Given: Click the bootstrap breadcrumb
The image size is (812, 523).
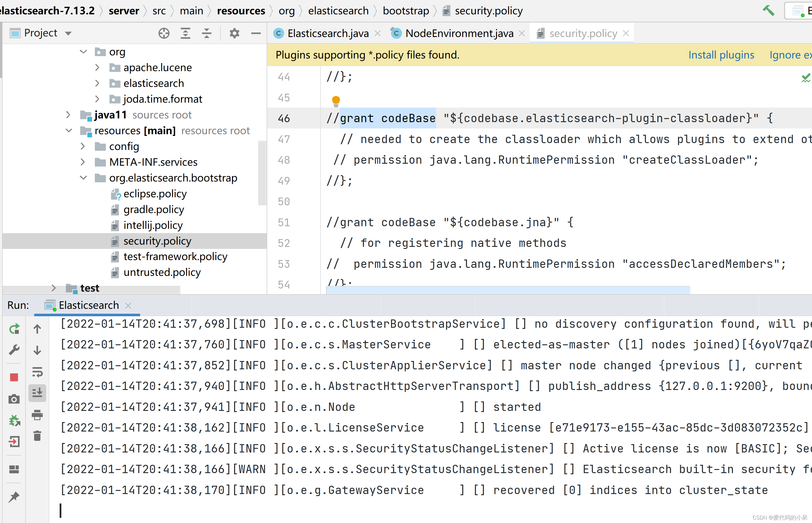Looking at the screenshot, I should (x=406, y=11).
